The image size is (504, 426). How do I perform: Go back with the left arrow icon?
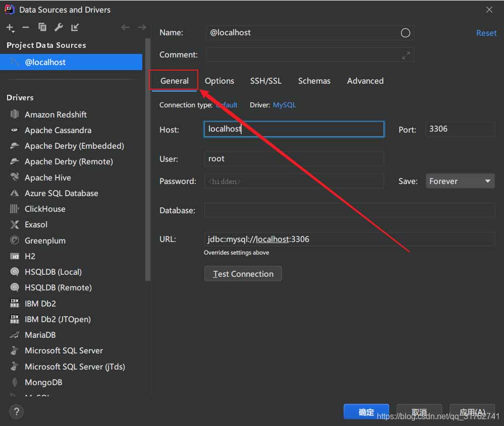tap(125, 27)
